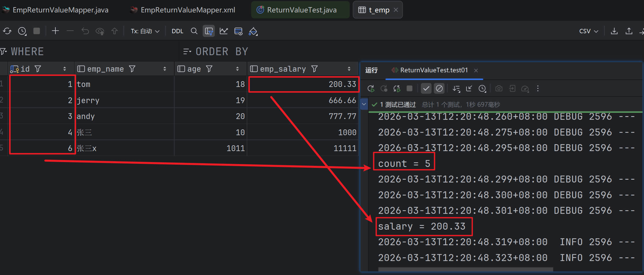644x275 pixels.
Task: Click the export data download icon
Action: click(x=614, y=31)
